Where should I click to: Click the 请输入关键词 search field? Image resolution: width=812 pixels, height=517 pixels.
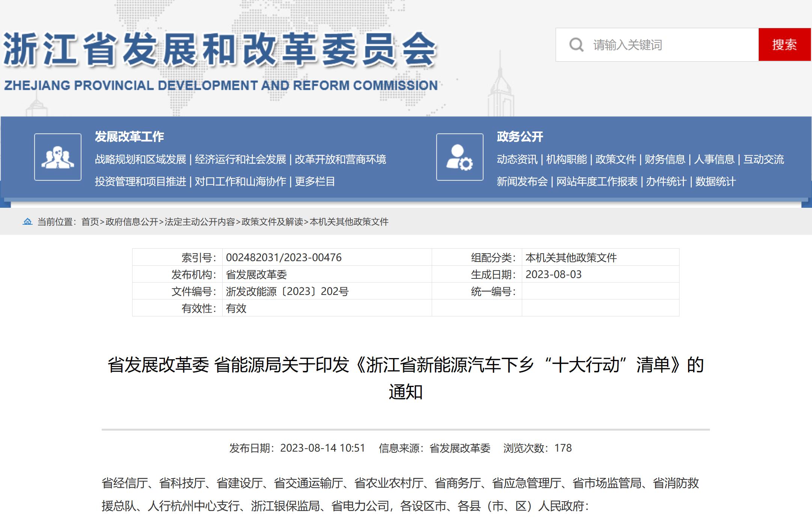coord(657,45)
